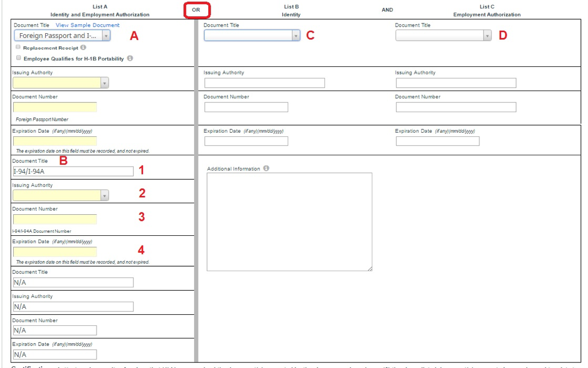Click the passport Expiration Date field

55,142
